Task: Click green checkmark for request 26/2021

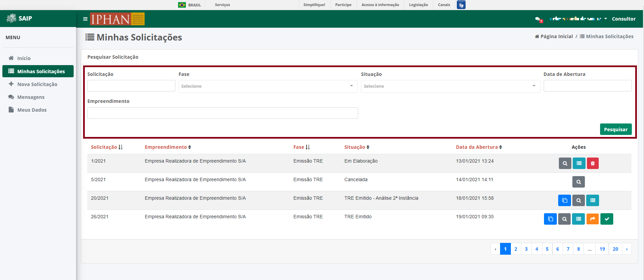Action: tap(607, 219)
